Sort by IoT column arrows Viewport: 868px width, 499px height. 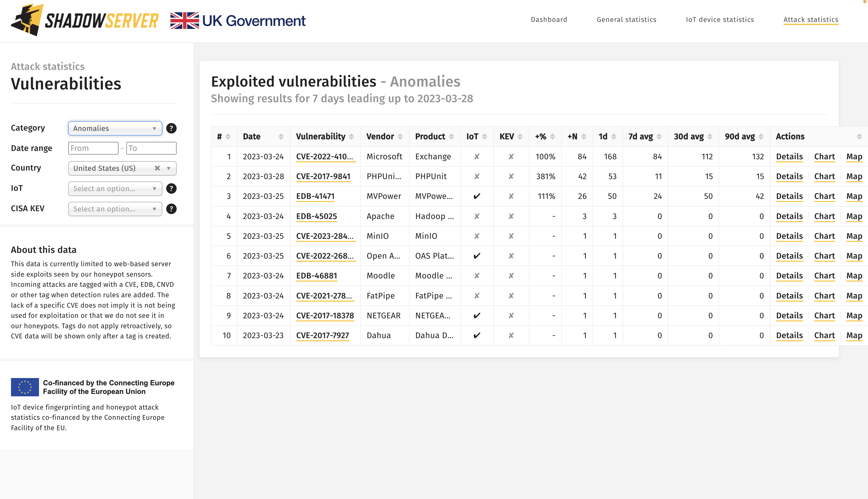pyautogui.click(x=485, y=136)
